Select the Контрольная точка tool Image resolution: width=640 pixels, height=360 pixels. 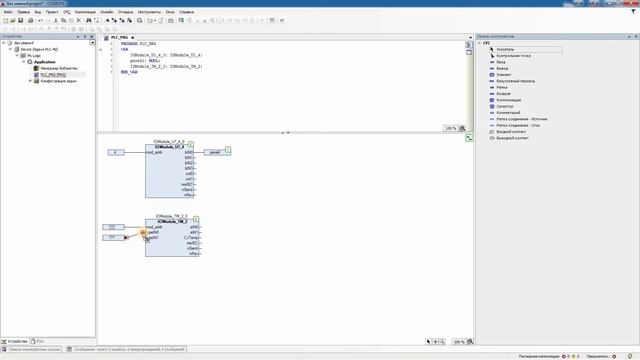(513, 56)
